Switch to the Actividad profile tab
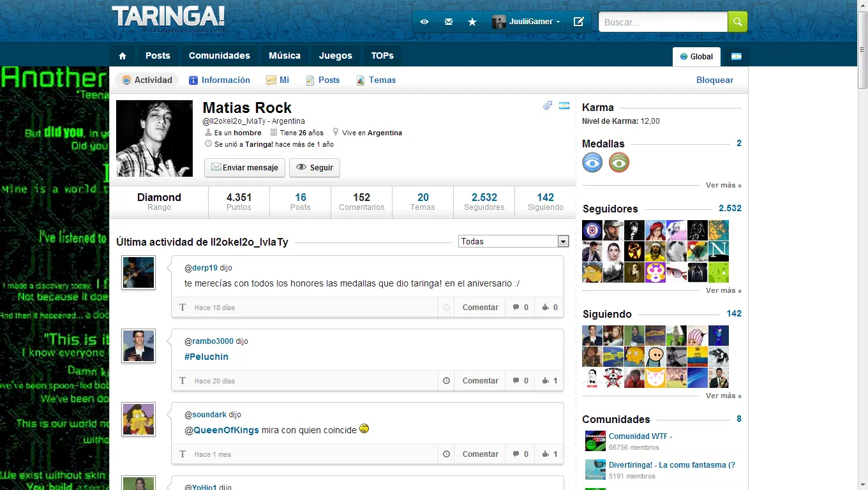This screenshot has width=868, height=490. click(147, 80)
